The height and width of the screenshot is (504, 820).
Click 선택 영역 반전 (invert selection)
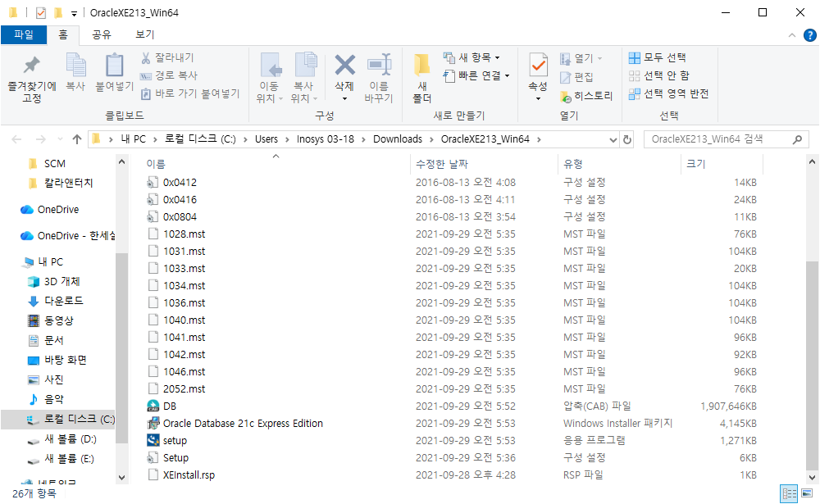[x=669, y=93]
